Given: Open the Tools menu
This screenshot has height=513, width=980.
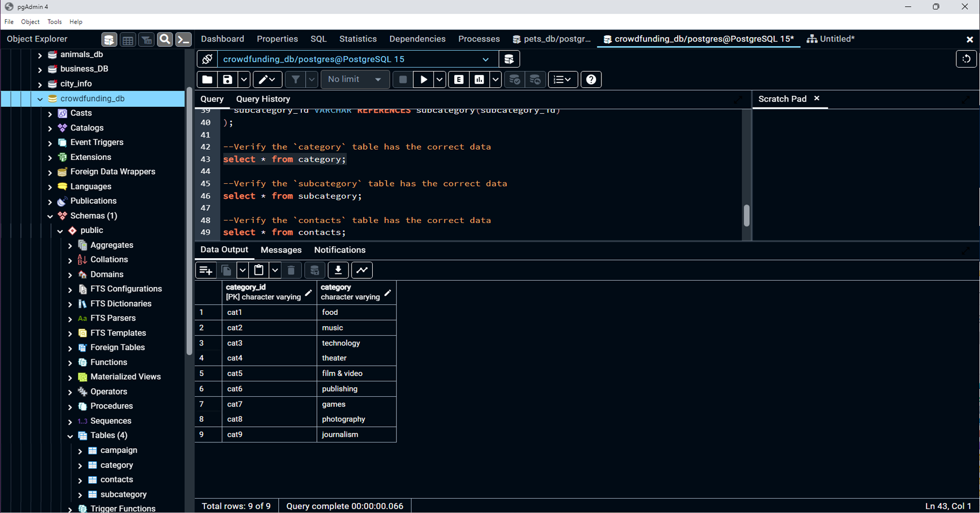Looking at the screenshot, I should [x=54, y=22].
